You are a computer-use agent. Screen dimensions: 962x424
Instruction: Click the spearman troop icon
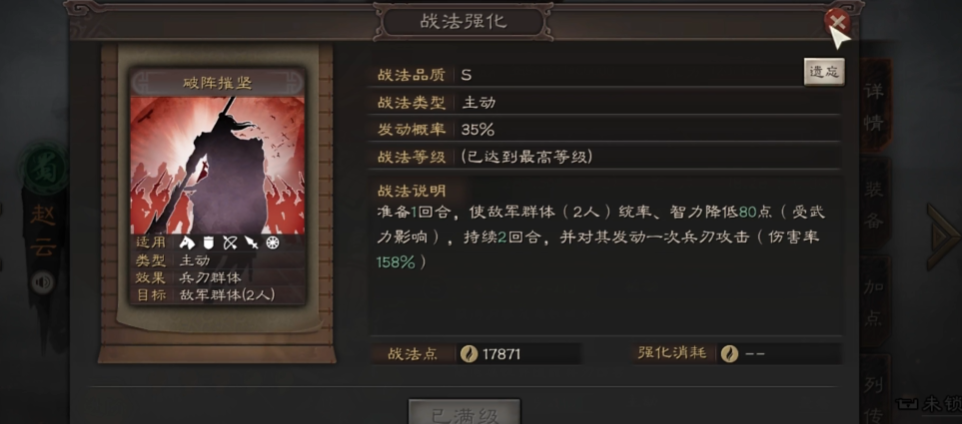(252, 243)
